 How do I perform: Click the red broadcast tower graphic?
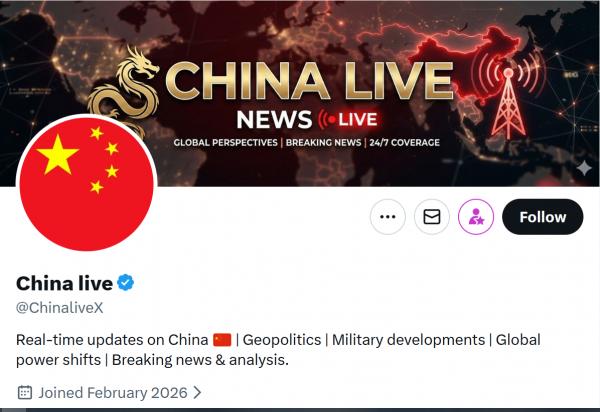coord(508,102)
